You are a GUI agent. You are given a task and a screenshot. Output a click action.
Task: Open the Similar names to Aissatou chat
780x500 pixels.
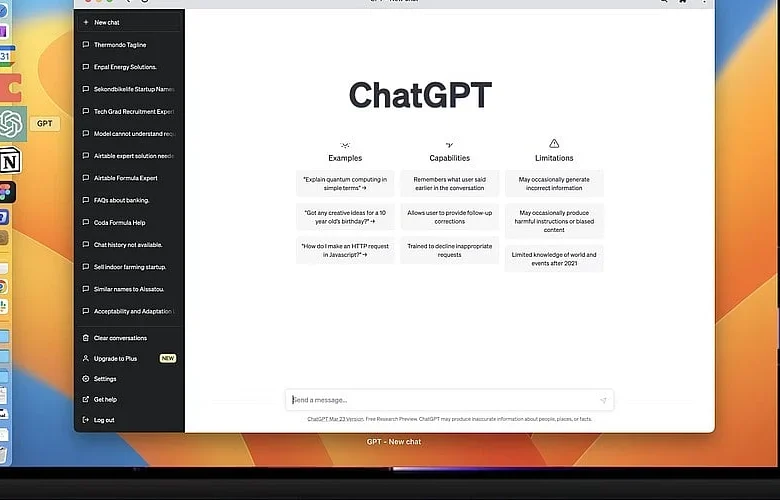(129, 289)
